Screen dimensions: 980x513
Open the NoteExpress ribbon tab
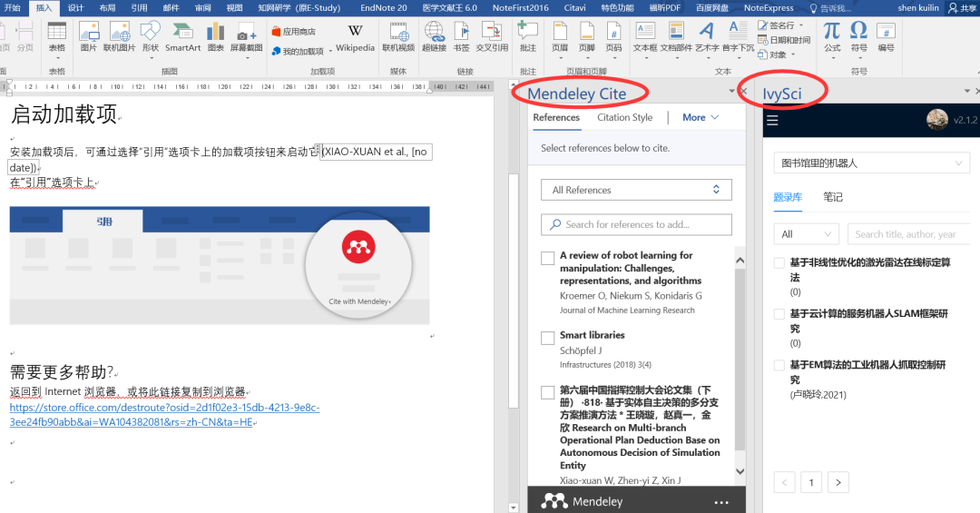coord(769,7)
